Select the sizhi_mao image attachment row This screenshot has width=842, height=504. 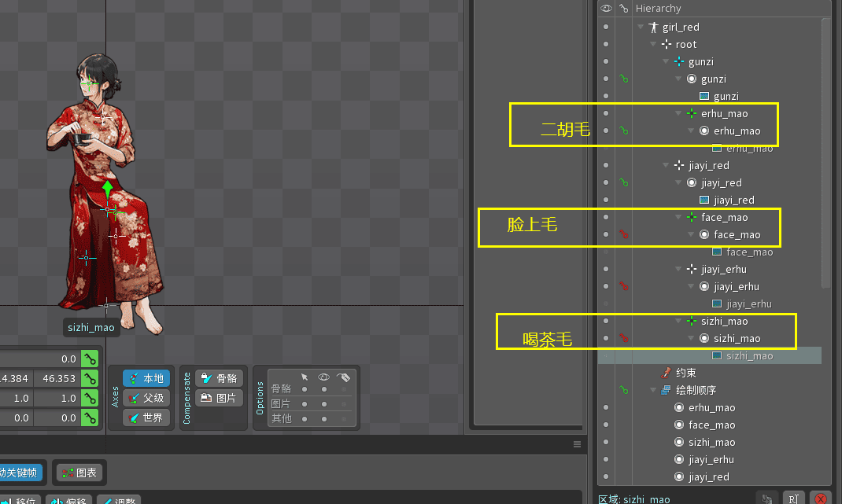(748, 355)
